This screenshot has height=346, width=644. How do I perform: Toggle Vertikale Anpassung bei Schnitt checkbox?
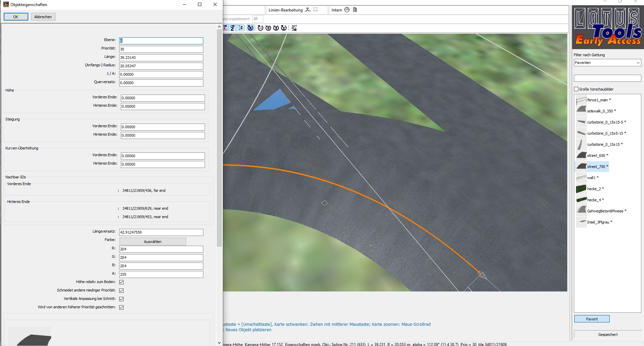(122, 299)
